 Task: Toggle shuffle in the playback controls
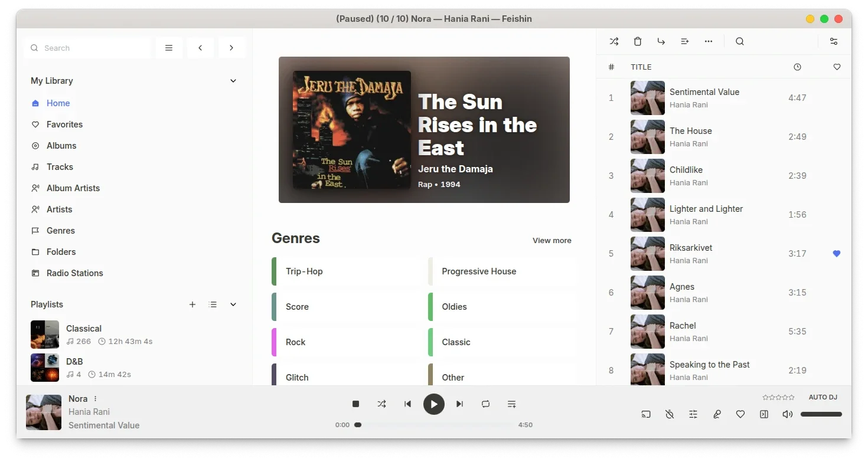[x=381, y=404]
